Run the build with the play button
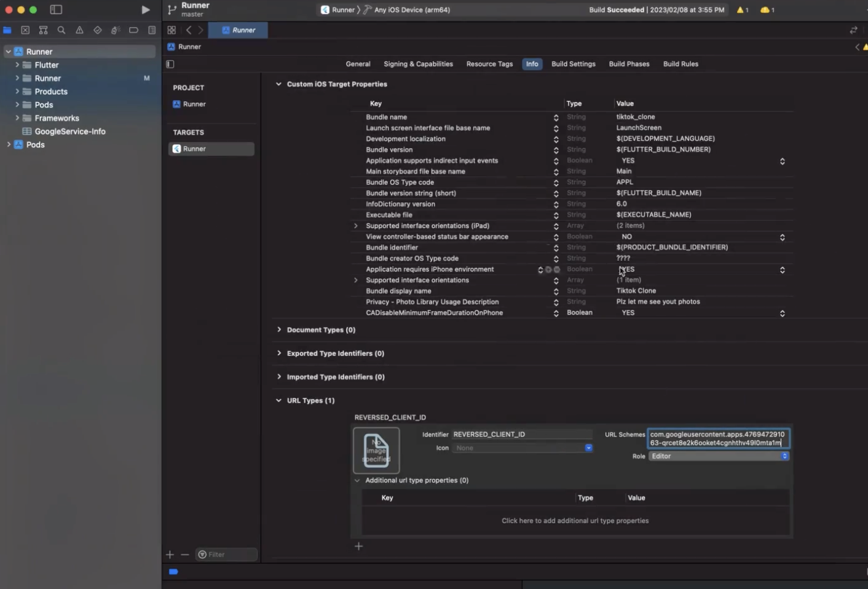868x589 pixels. (x=145, y=10)
